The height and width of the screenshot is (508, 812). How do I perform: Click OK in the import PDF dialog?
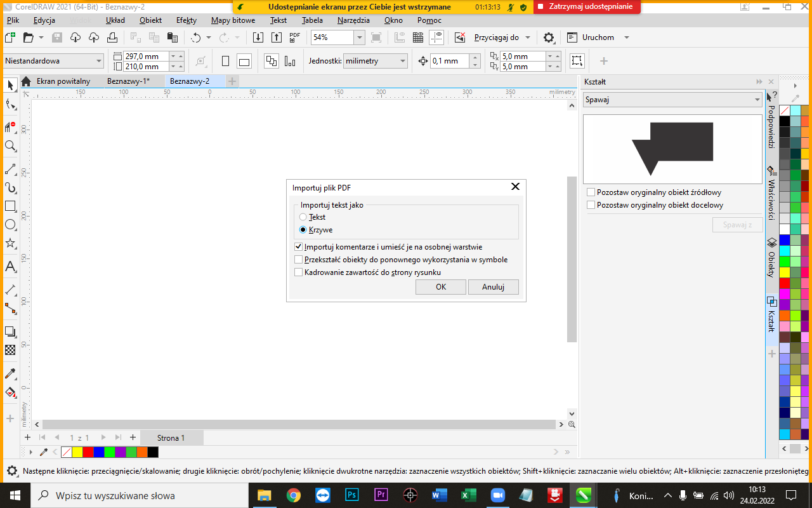441,287
